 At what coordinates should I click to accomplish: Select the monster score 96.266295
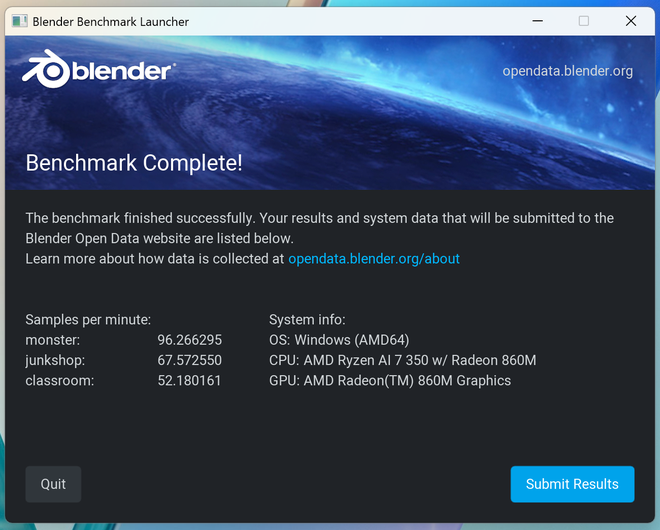[x=189, y=340]
